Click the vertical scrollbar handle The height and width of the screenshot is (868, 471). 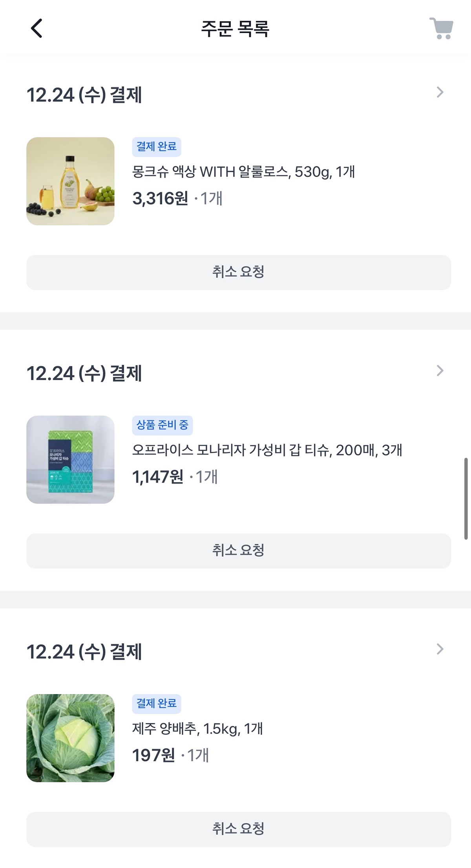click(466, 499)
